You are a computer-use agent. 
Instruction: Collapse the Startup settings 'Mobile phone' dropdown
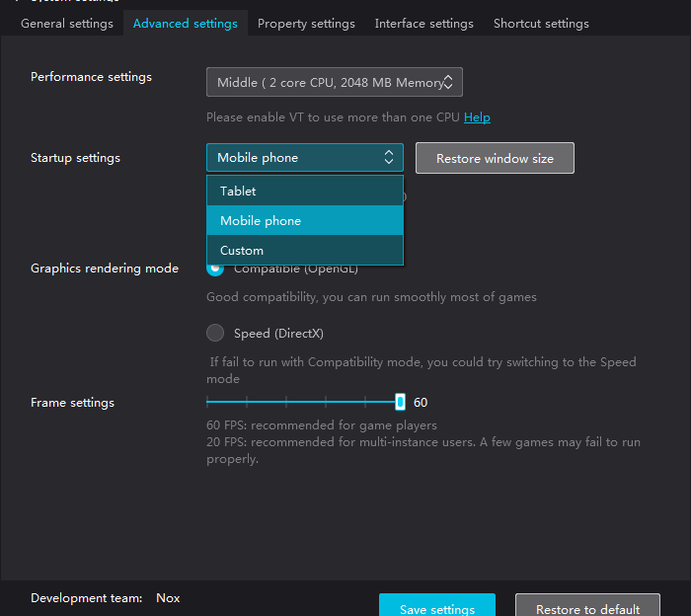click(304, 158)
